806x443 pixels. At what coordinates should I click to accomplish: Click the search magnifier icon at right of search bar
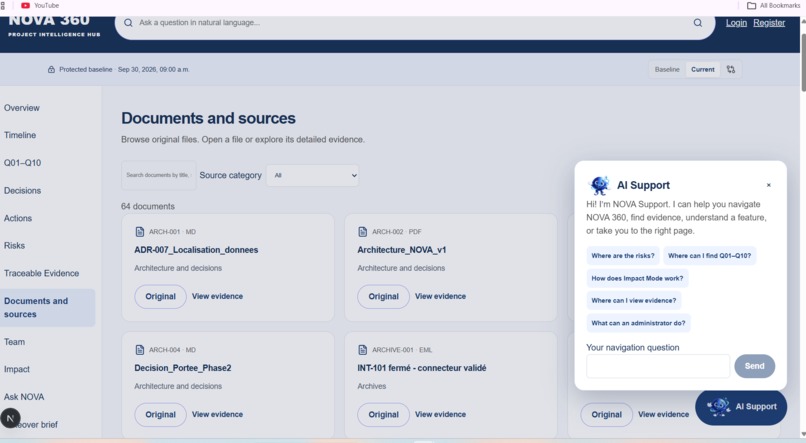click(698, 23)
